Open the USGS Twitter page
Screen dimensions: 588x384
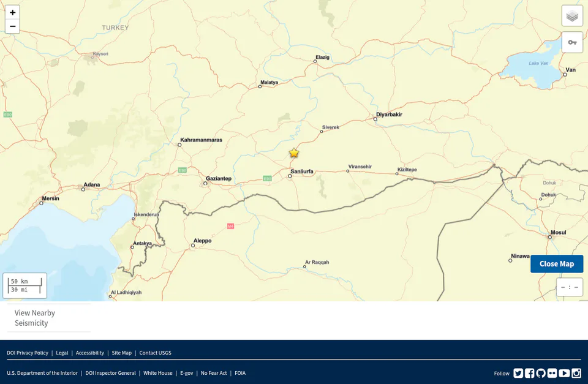pyautogui.click(x=518, y=373)
